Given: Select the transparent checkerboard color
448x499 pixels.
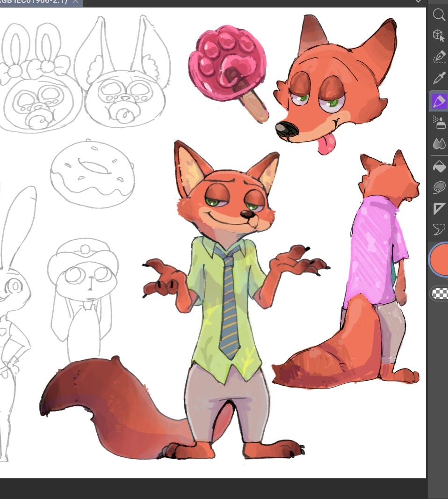Looking at the screenshot, I should click(x=440, y=294).
